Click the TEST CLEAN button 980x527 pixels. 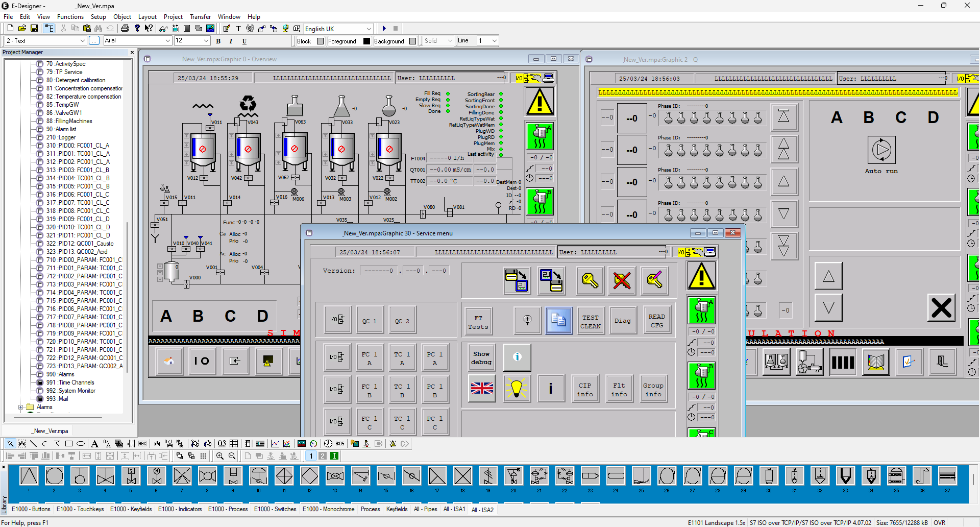click(x=591, y=321)
